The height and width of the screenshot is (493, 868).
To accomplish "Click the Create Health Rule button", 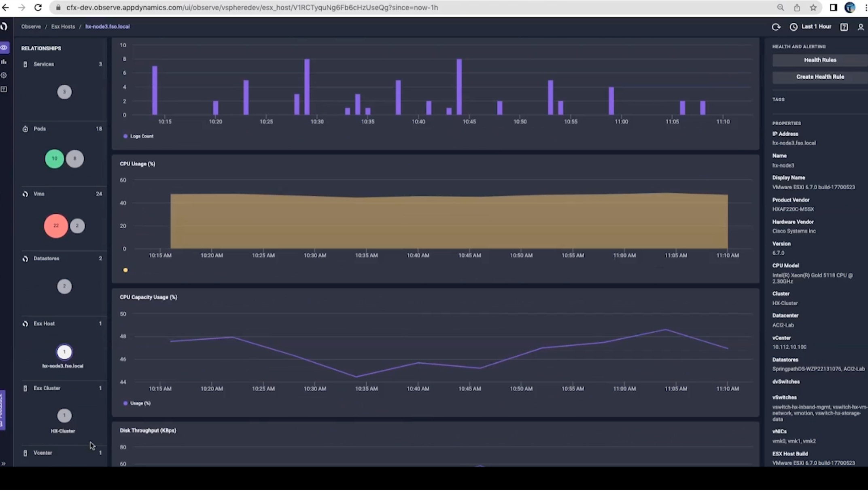I will coord(820,77).
